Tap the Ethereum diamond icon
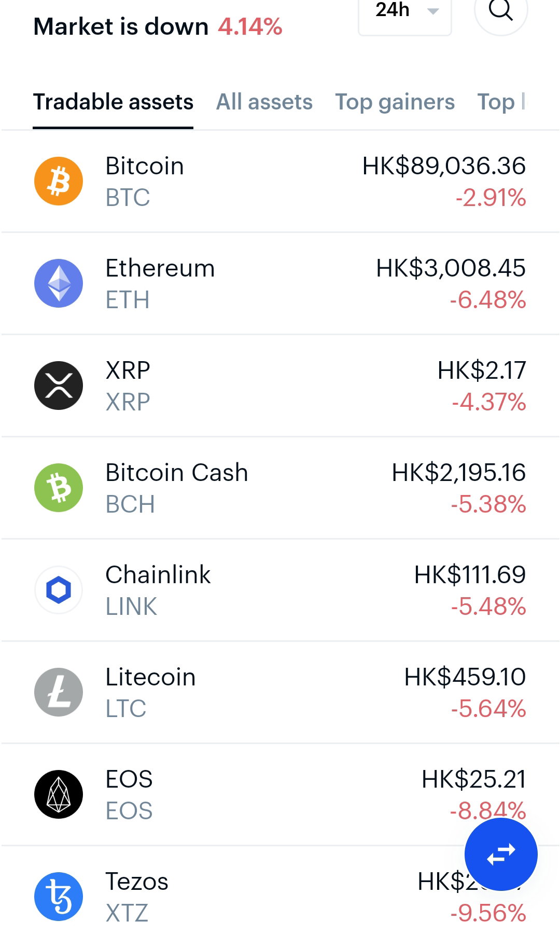This screenshot has width=560, height=935. tap(59, 283)
